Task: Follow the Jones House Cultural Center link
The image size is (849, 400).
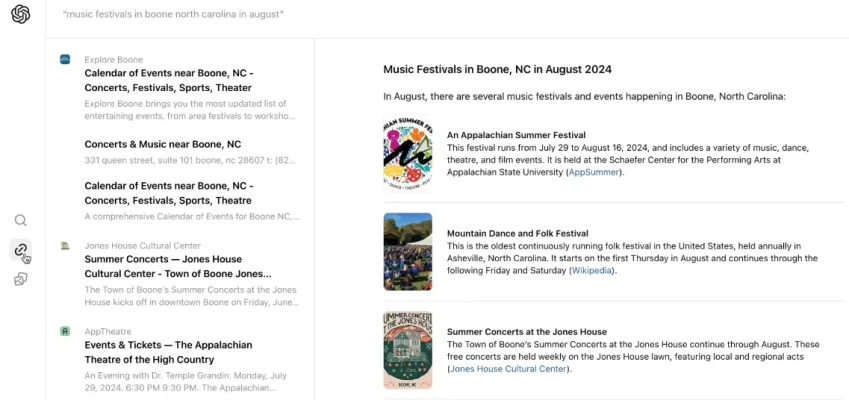Action: coord(507,369)
